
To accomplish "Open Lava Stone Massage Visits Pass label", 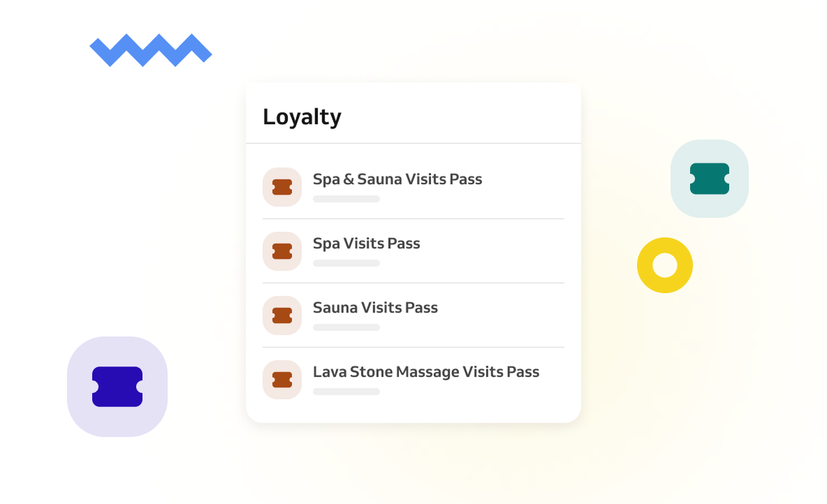I will 426,372.
